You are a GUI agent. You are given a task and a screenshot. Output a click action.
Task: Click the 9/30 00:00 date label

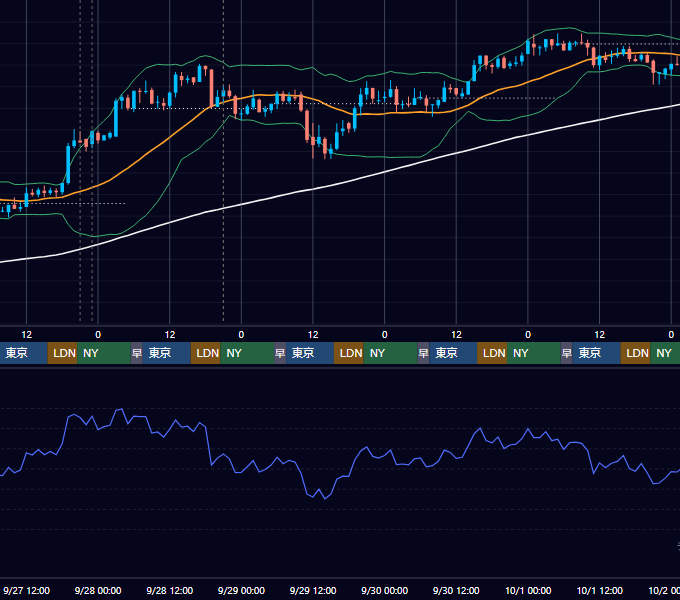[x=385, y=590]
